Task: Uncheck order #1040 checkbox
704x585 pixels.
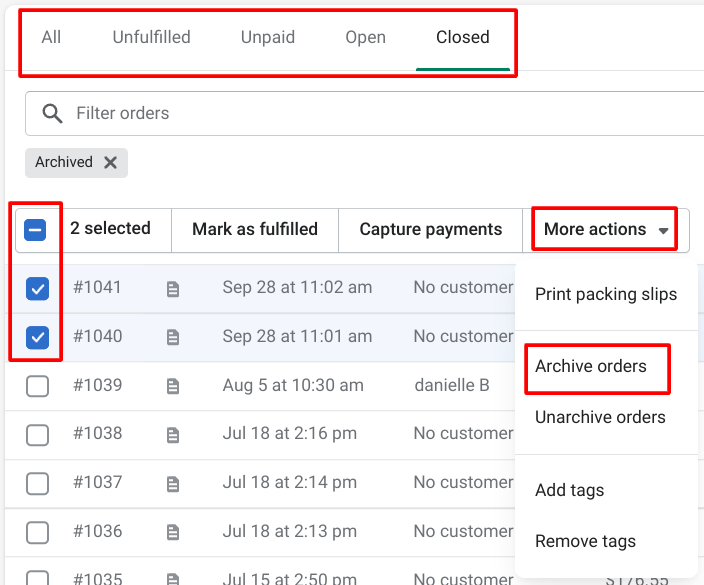Action: [x=37, y=337]
